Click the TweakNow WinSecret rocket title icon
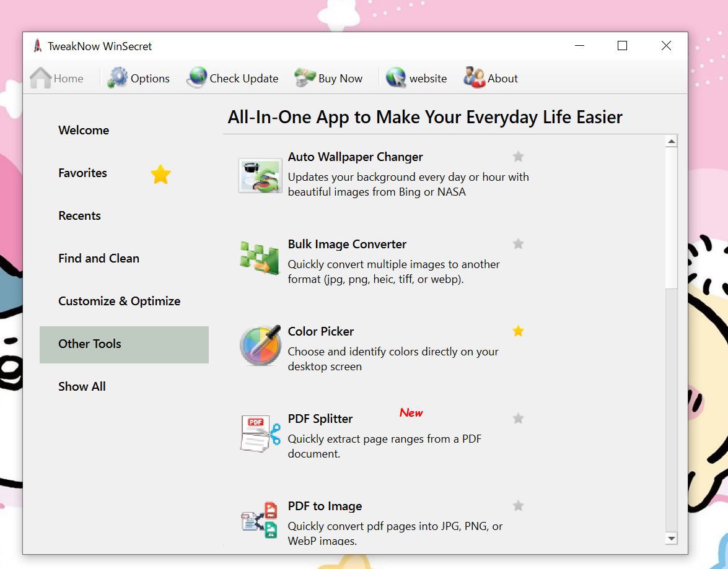Viewport: 728px width, 569px height. [x=38, y=46]
